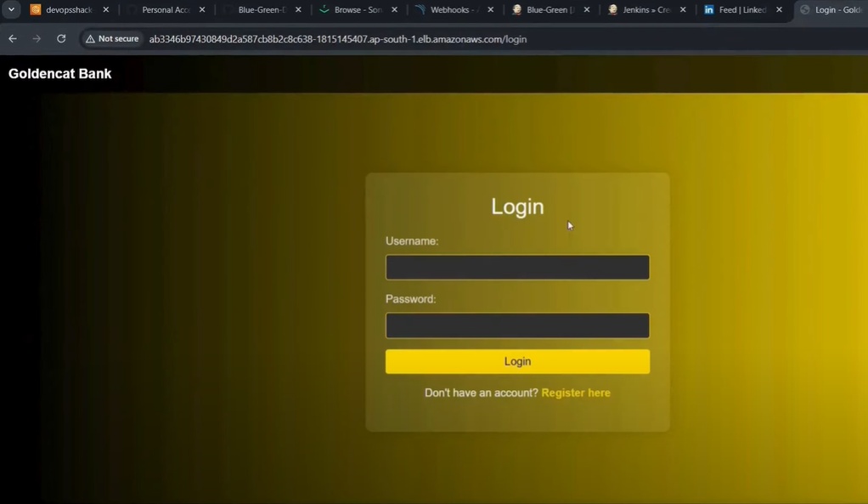Reload the current page
Screen dimensions: 868x504
(61, 39)
